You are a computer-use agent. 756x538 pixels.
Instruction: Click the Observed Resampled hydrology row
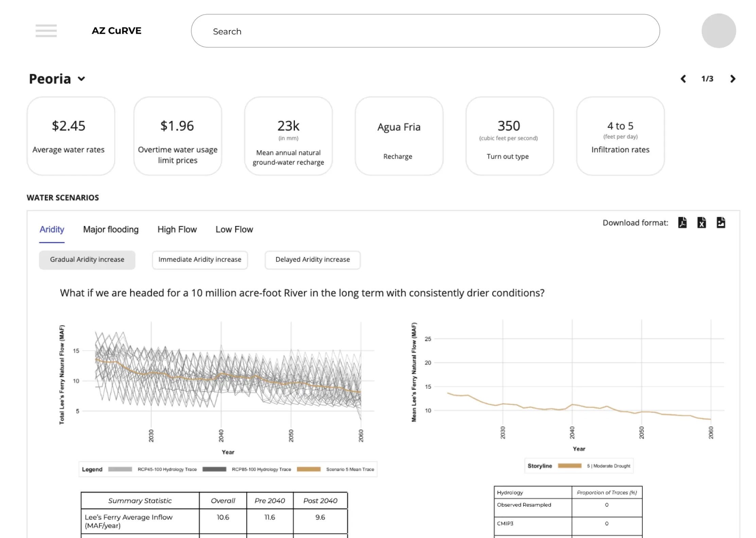point(568,508)
